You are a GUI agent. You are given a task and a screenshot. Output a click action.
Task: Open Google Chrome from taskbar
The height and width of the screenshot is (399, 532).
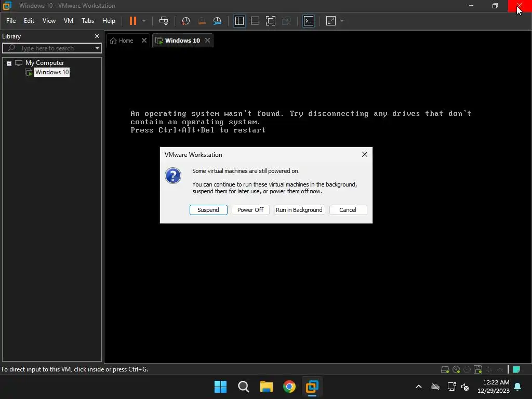tap(289, 387)
